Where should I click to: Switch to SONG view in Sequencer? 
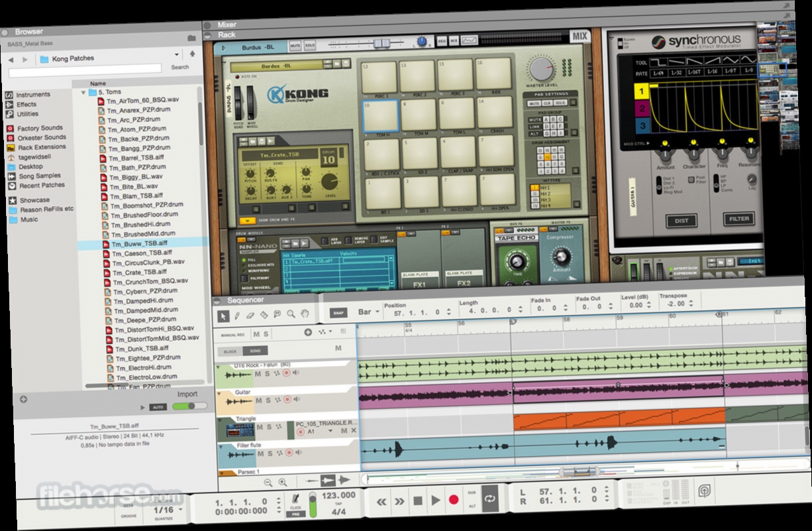254,351
